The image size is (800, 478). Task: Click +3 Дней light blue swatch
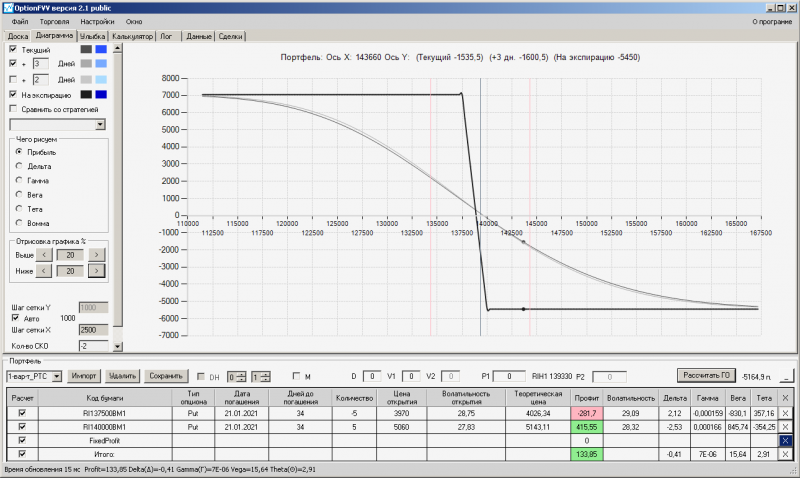[x=101, y=63]
